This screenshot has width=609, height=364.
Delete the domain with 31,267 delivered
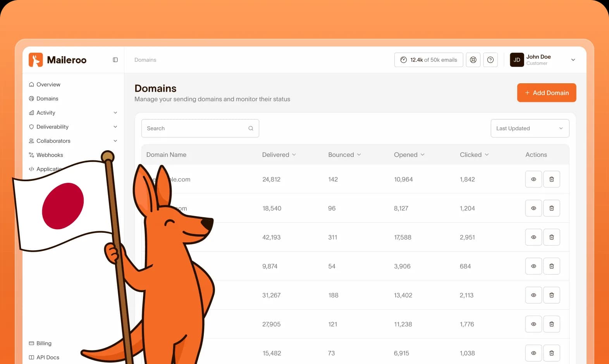[x=552, y=295]
